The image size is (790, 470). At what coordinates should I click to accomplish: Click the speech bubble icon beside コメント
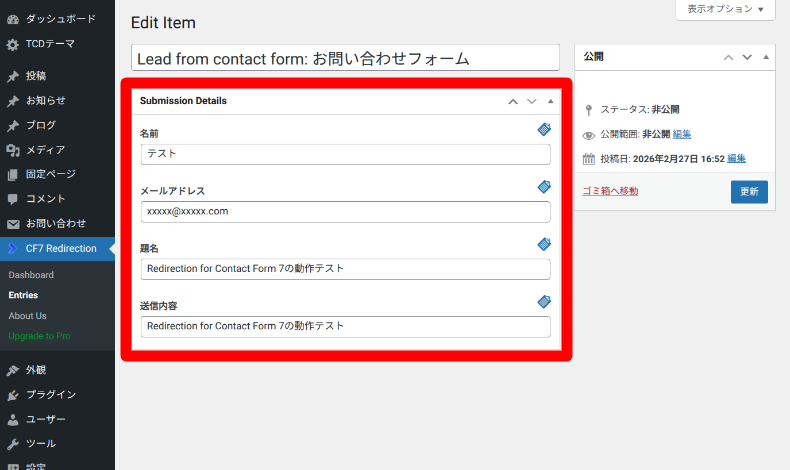point(13,199)
